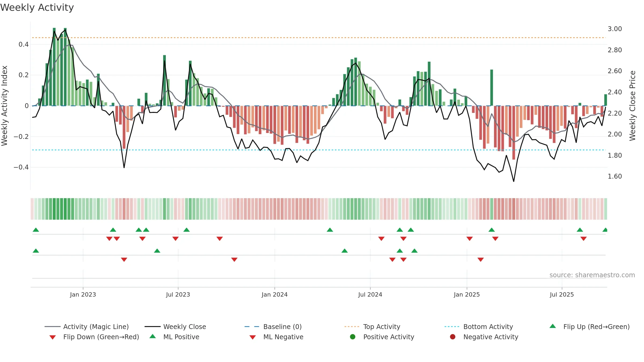Click the lone Flip Up marker between Jan and Jul 2024
The width and height of the screenshot is (644, 362).
point(330,230)
